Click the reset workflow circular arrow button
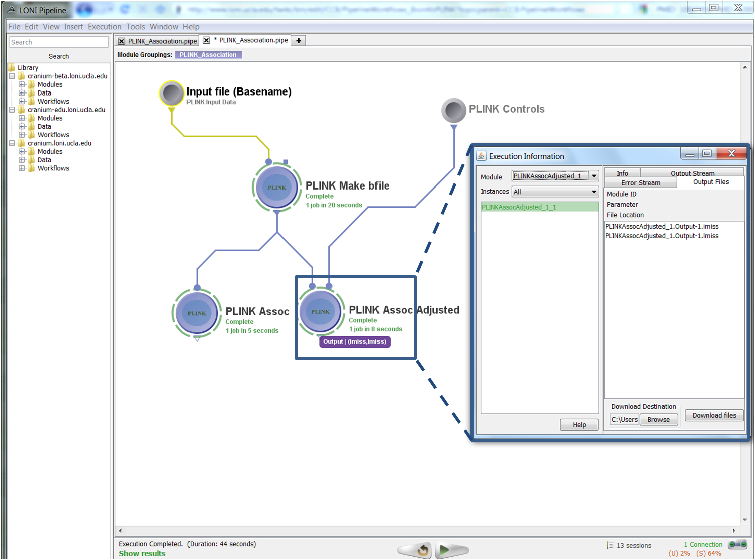Viewport: 755px width, 560px height. (x=415, y=550)
